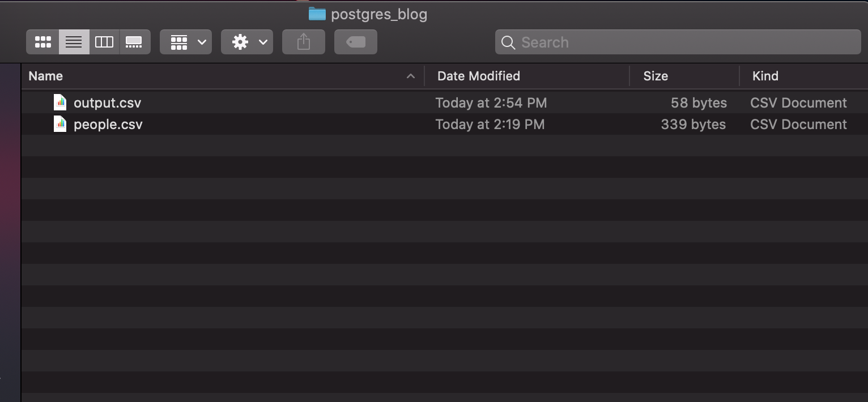Sort by the Size column

(656, 76)
